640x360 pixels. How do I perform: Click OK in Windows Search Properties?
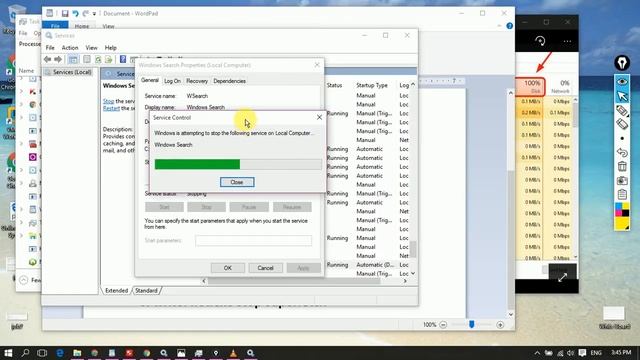pos(228,268)
